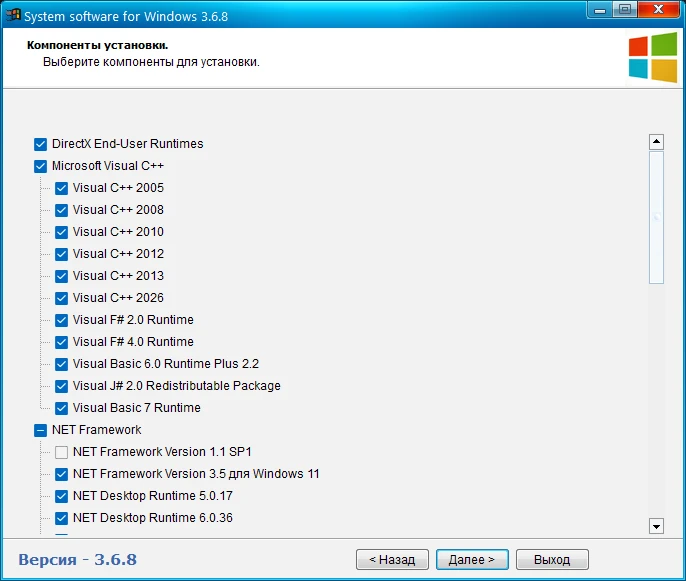This screenshot has height=581, width=686.
Task: Disable Visual Basic 6.0 Runtime Plus 2.2
Action: point(62,364)
